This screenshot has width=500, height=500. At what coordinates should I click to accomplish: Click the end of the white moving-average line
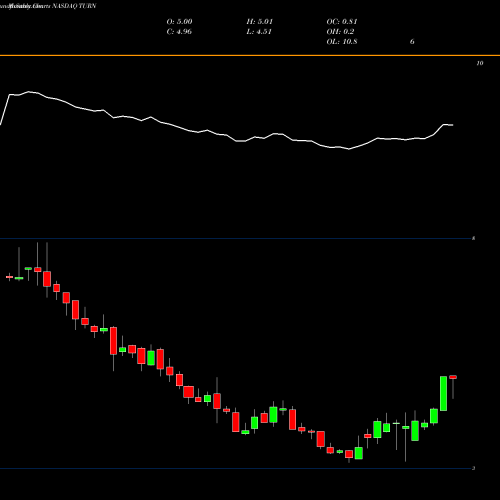452,125
